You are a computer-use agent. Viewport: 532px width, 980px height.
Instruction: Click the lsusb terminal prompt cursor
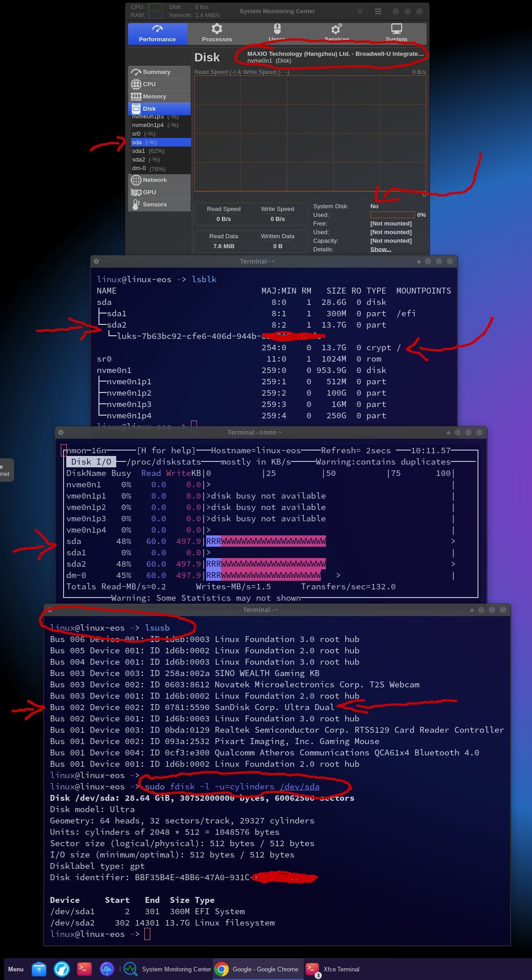pyautogui.click(x=147, y=934)
